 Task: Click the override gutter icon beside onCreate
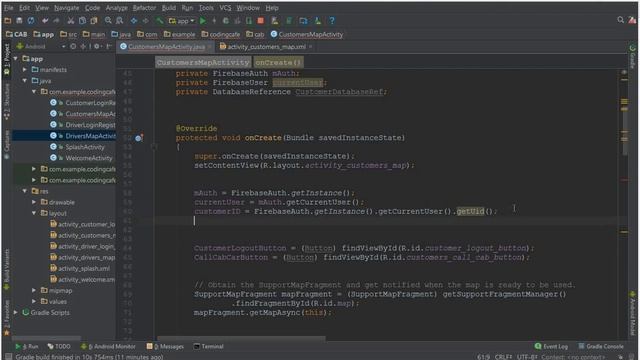point(139,138)
